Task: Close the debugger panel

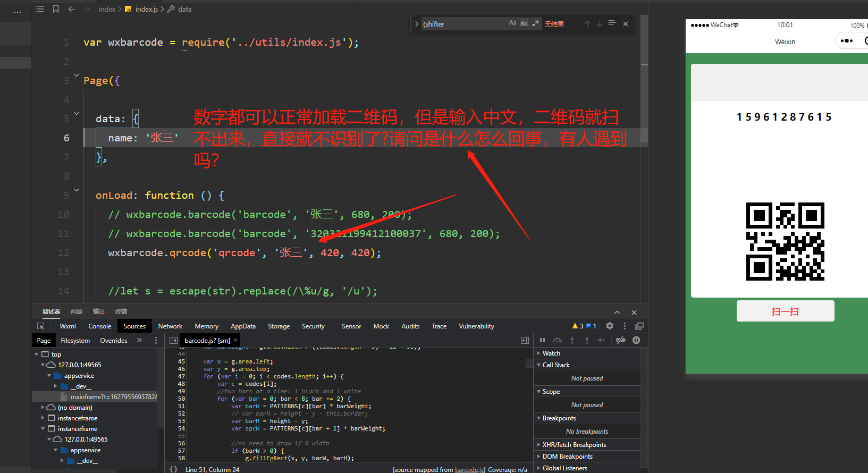Action: 634,312
